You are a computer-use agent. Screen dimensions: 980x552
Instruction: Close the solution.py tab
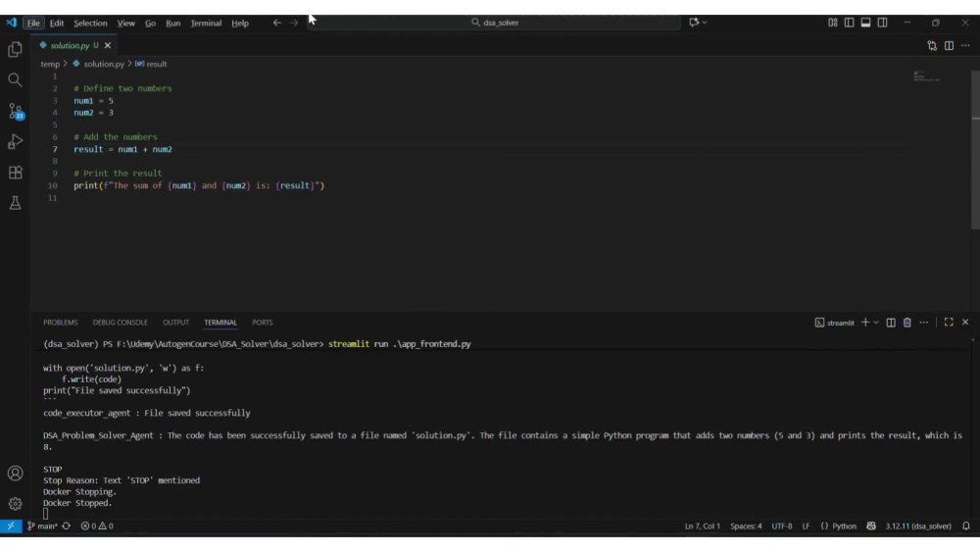pyautogui.click(x=108, y=46)
